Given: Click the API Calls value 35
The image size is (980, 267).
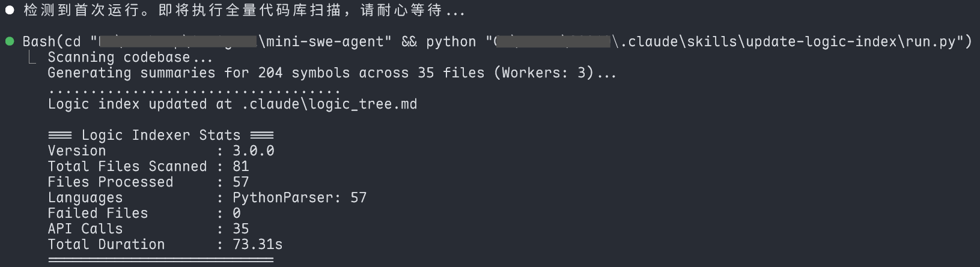Looking at the screenshot, I should click(241, 229).
